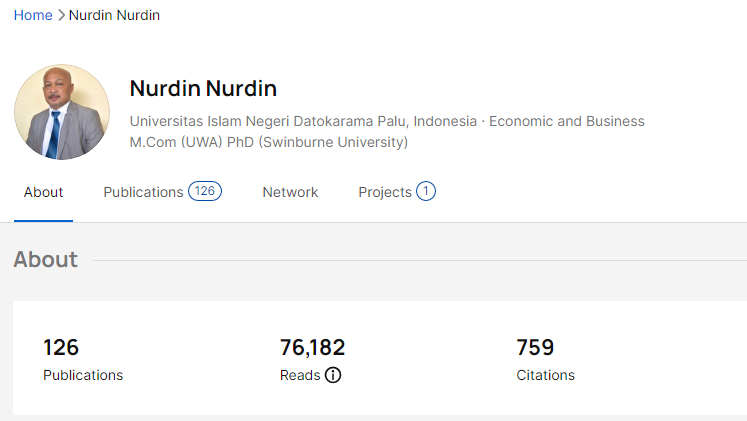Switch to the Network tab
The image size is (747, 421).
coord(290,192)
